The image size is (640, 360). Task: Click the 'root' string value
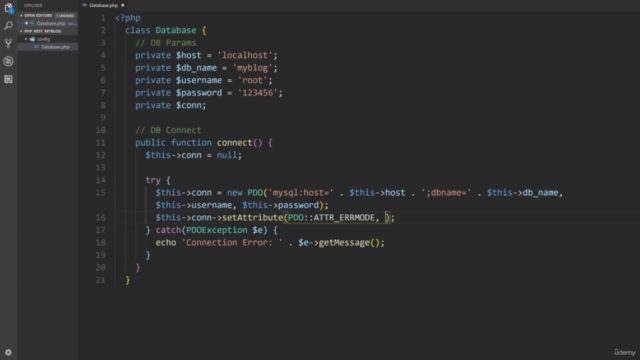click(252, 80)
